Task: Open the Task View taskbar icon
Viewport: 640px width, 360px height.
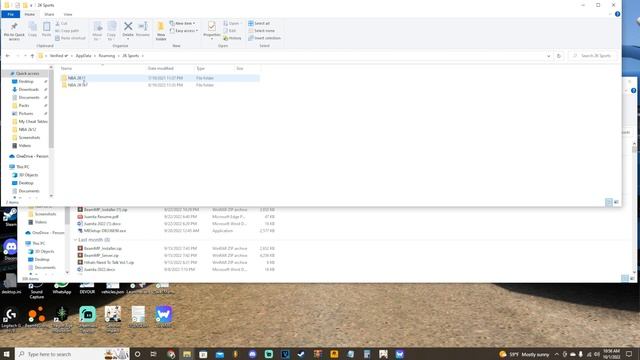Action: click(153, 354)
